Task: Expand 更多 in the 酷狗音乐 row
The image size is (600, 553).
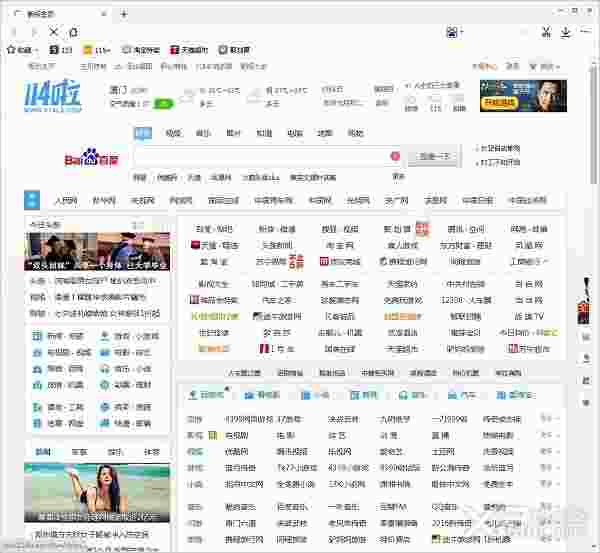Action: click(549, 507)
